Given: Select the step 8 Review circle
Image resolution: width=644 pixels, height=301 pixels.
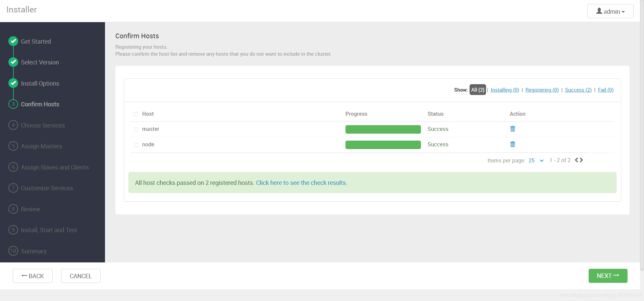Looking at the screenshot, I should tap(13, 209).
